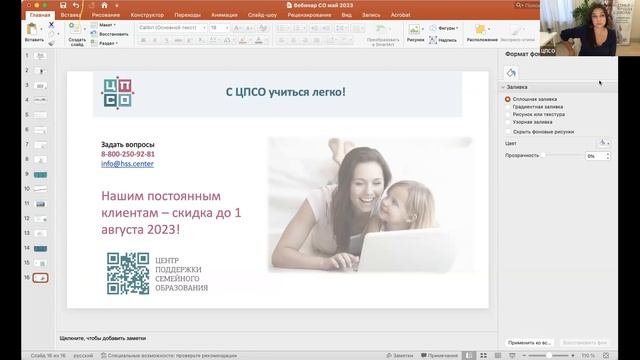Click the info@hss.center email link
640x360 pixels.
(x=127, y=164)
